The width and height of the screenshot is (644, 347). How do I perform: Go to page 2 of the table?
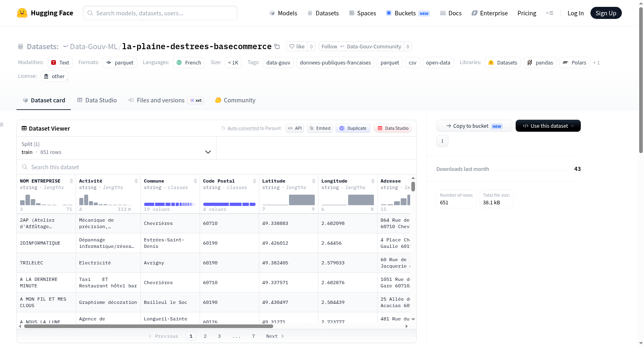pyautogui.click(x=205, y=336)
